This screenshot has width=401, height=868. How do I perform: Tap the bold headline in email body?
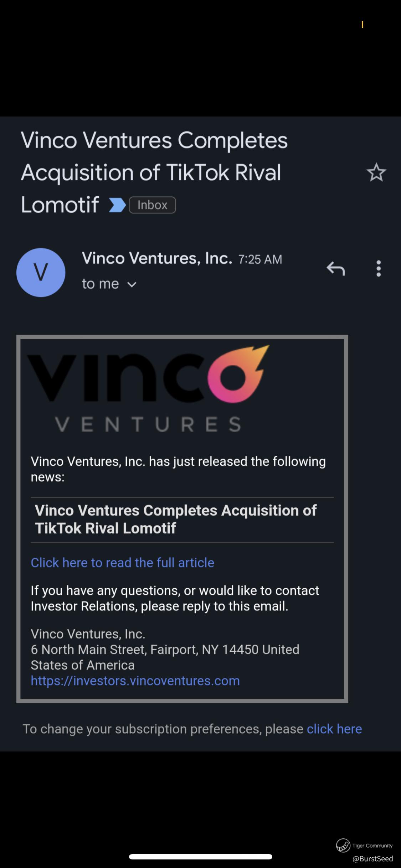[x=175, y=519]
